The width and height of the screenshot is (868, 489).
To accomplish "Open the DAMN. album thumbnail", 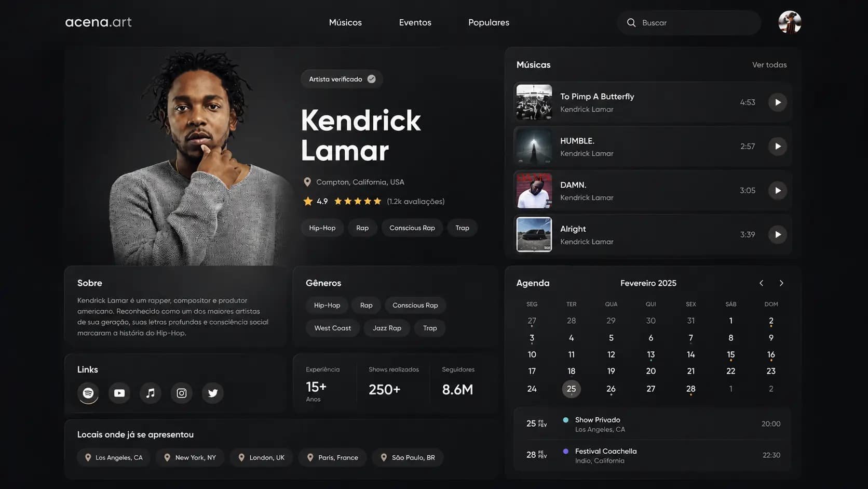I will [x=534, y=191].
